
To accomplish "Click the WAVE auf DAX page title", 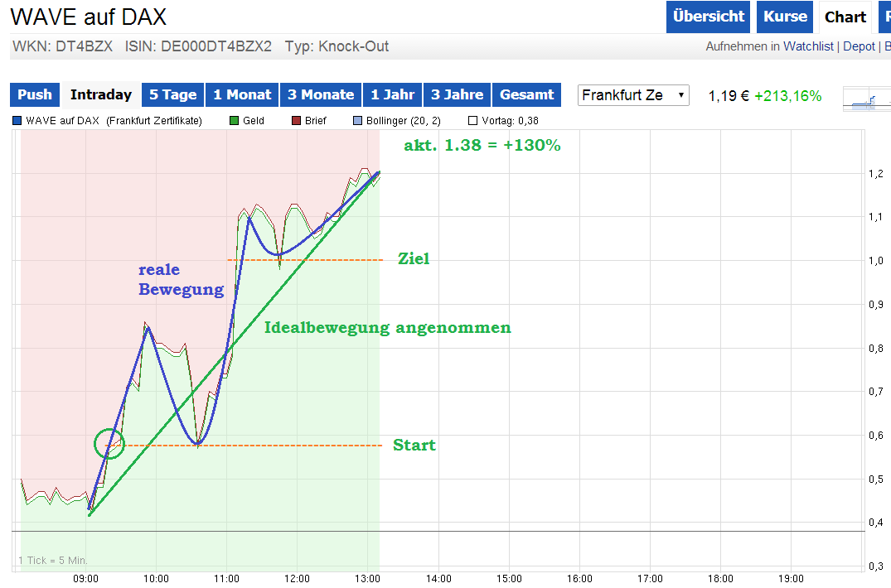I will tap(89, 17).
